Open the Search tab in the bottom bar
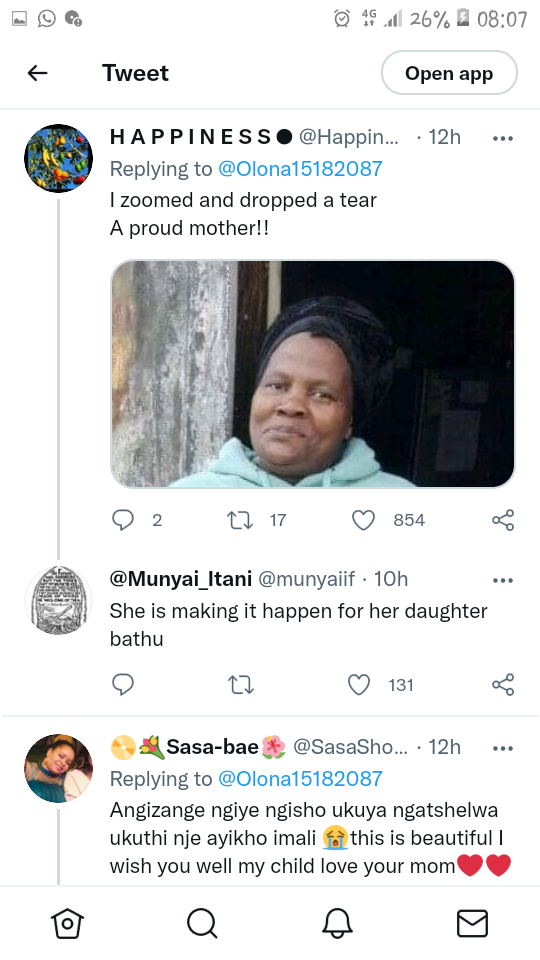 202,923
